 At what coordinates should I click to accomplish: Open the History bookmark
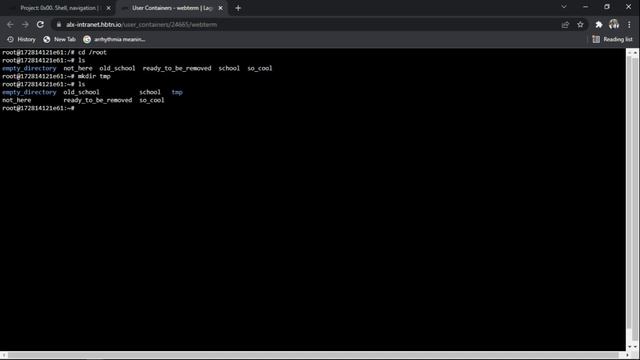21,40
